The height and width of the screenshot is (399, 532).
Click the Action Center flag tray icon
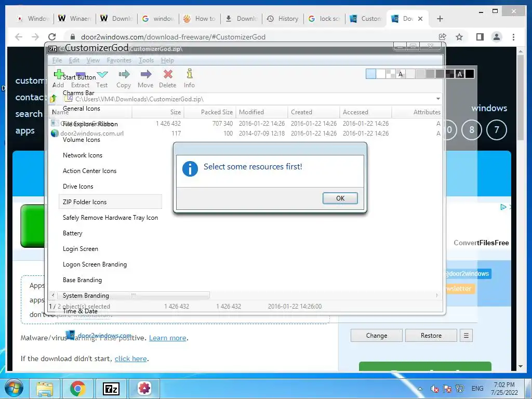point(447,389)
